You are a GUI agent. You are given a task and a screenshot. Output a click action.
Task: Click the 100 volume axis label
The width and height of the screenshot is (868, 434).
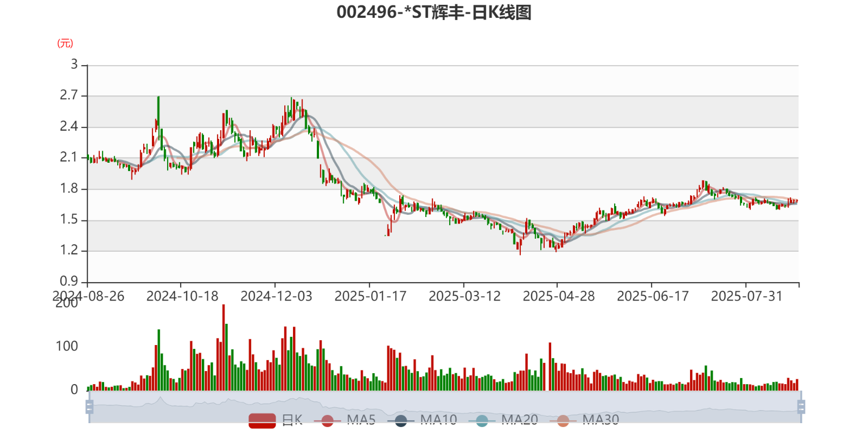coord(67,346)
